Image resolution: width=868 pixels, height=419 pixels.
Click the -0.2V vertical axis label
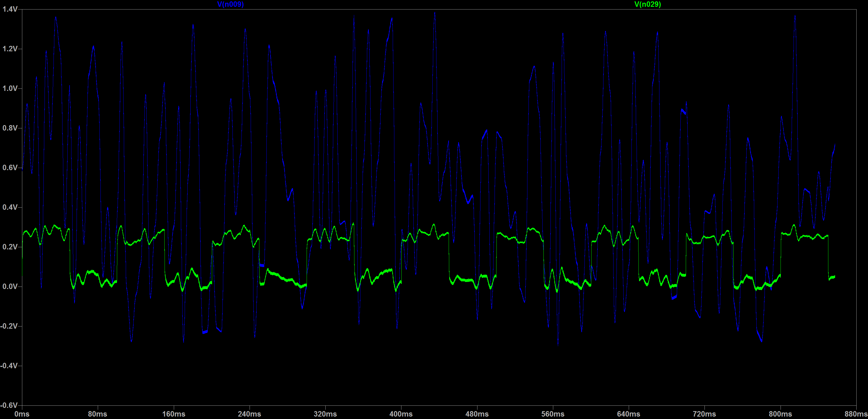(9, 326)
